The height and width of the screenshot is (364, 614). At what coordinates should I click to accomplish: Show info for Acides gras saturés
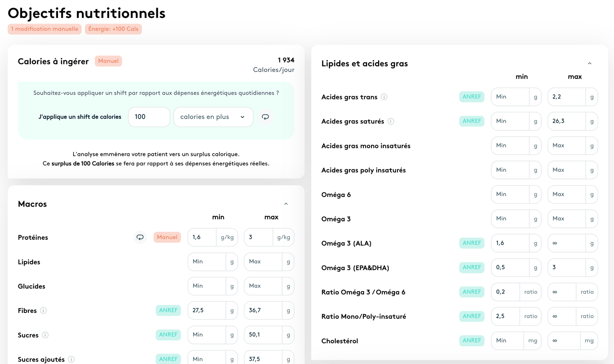point(391,121)
